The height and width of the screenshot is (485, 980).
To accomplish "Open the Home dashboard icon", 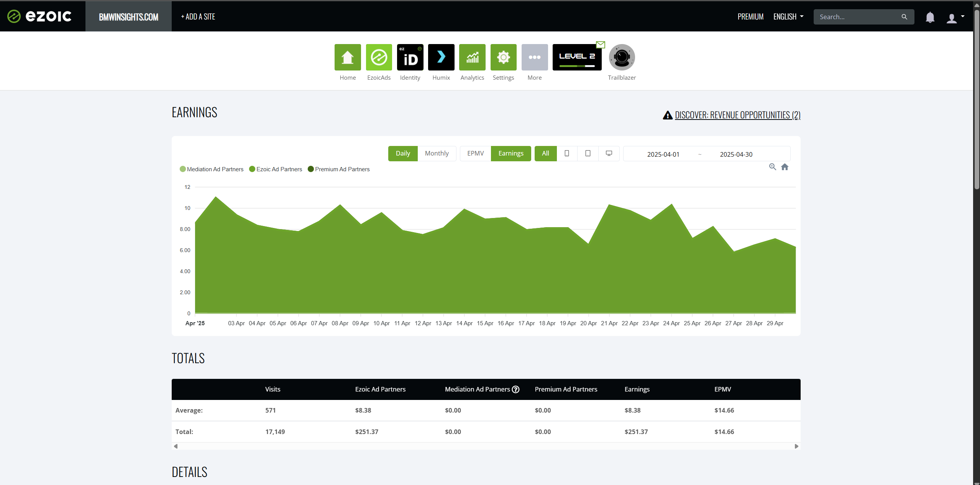I will (x=348, y=57).
